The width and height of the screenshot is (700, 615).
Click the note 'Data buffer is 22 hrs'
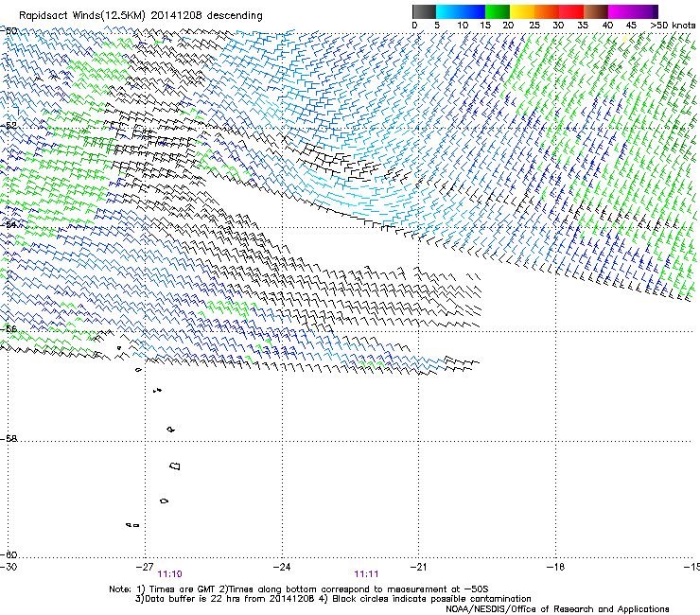click(x=191, y=599)
